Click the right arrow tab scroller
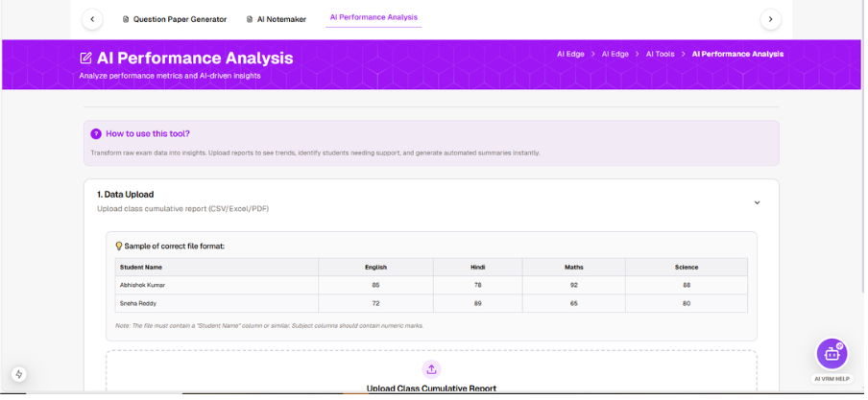This screenshot has height=400, width=868. pyautogui.click(x=771, y=19)
